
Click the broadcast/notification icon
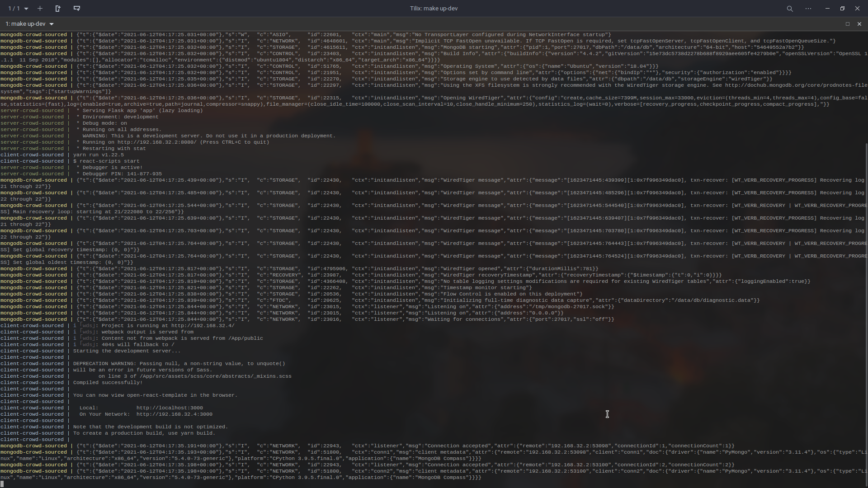coord(76,8)
